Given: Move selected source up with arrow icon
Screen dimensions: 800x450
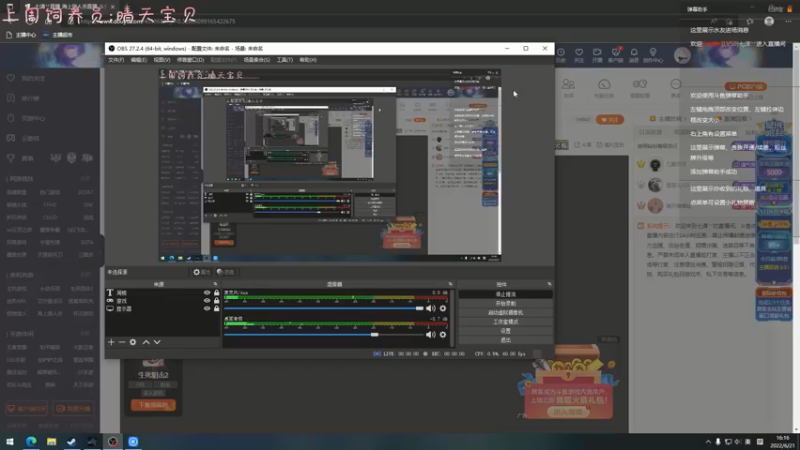Looking at the screenshot, I should (146, 342).
